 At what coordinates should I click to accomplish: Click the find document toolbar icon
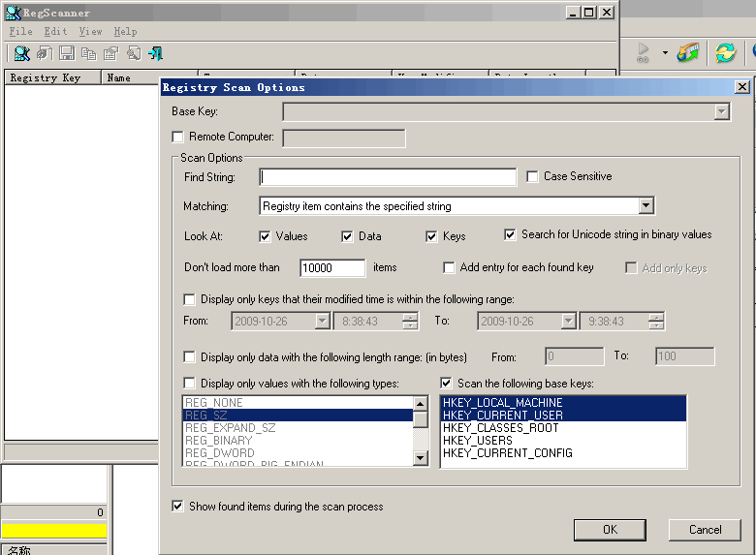[134, 53]
